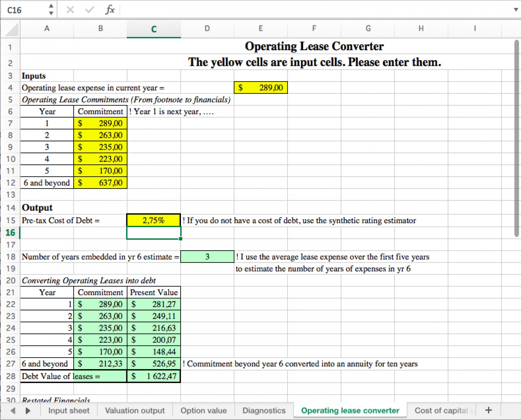Select row 16 header

10,233
